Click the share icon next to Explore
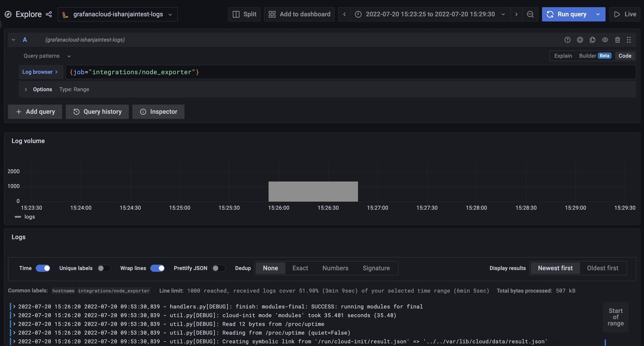 pos(49,14)
